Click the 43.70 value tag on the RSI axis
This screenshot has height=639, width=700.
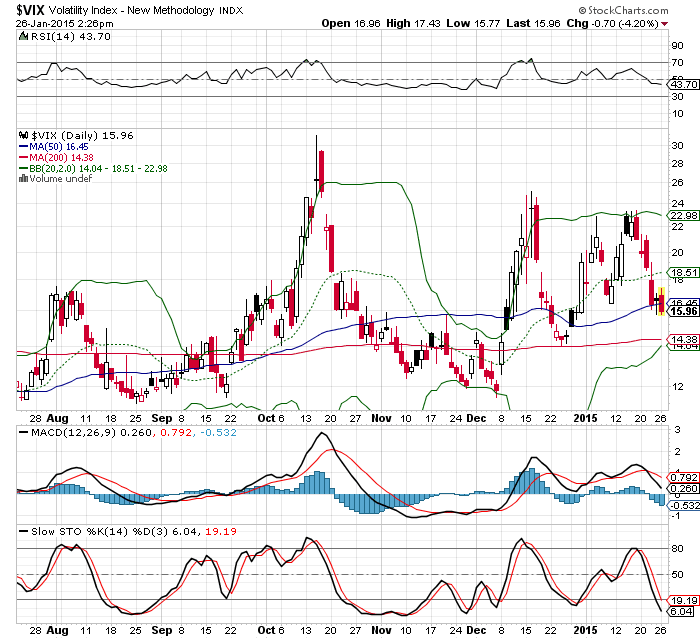684,84
